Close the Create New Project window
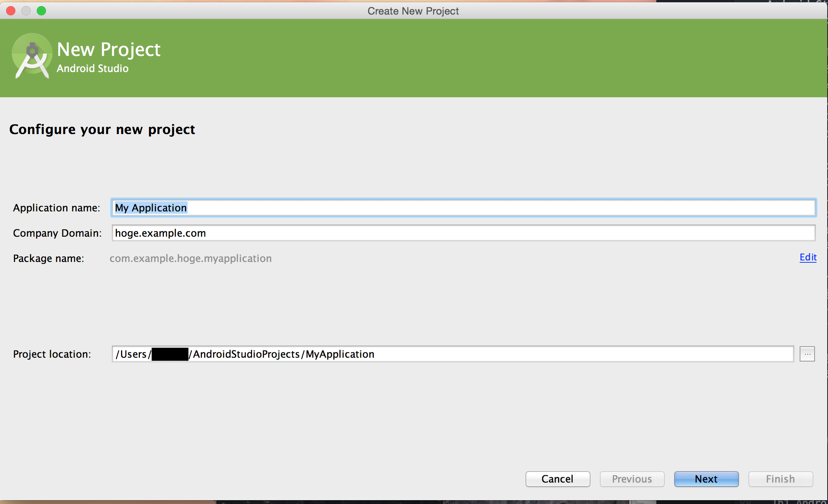The width and height of the screenshot is (828, 504). (x=11, y=11)
